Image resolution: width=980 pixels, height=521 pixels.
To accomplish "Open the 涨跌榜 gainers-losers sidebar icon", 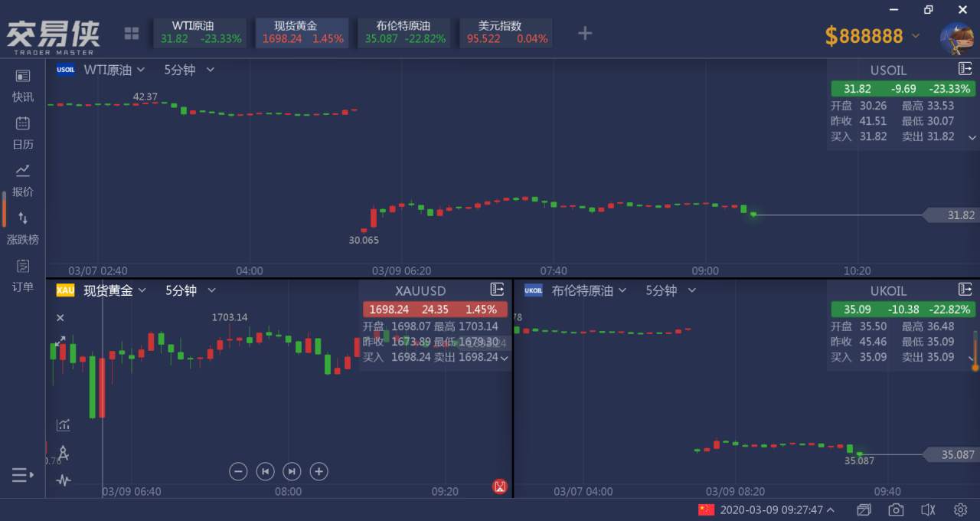I will (23, 218).
